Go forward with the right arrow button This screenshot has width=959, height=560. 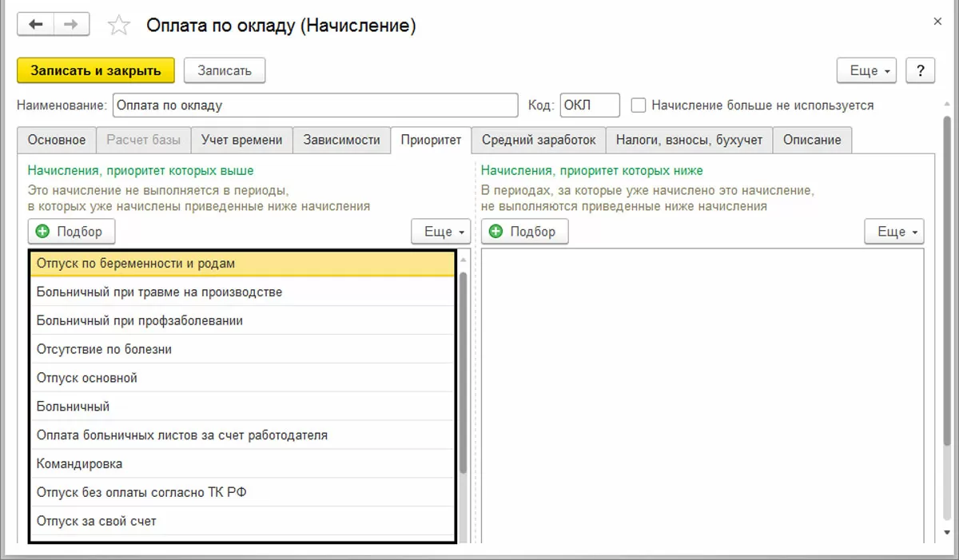[x=71, y=25]
